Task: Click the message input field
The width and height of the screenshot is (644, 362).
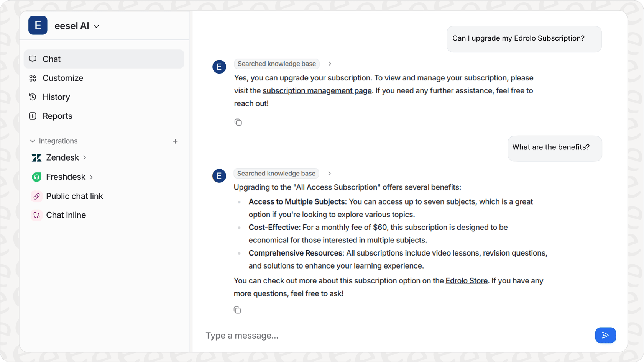Action: click(345, 335)
